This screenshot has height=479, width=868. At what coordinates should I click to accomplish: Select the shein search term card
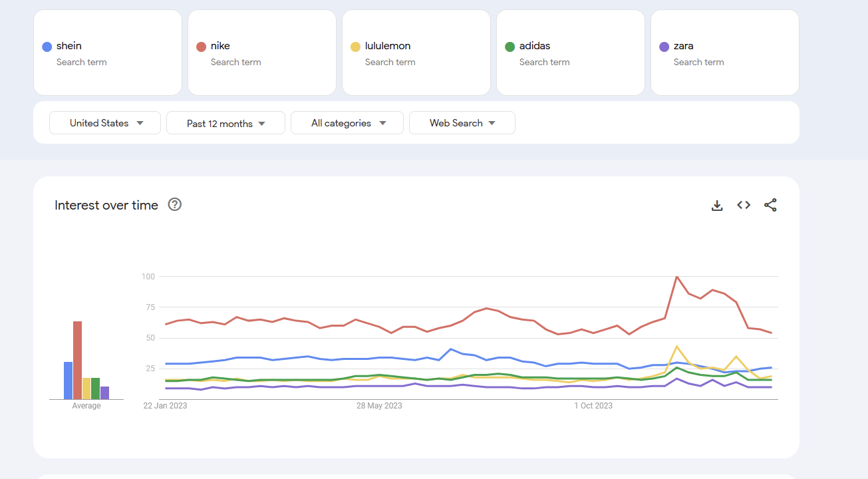click(x=108, y=53)
